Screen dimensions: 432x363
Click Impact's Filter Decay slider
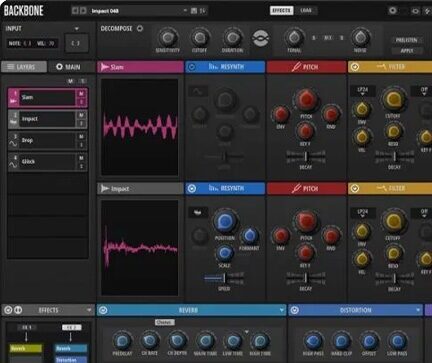click(x=394, y=278)
